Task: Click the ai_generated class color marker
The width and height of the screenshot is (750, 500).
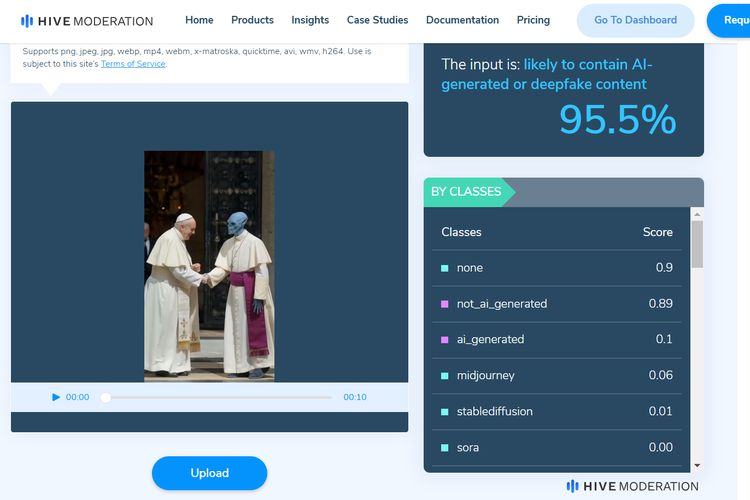Action: [x=445, y=340]
